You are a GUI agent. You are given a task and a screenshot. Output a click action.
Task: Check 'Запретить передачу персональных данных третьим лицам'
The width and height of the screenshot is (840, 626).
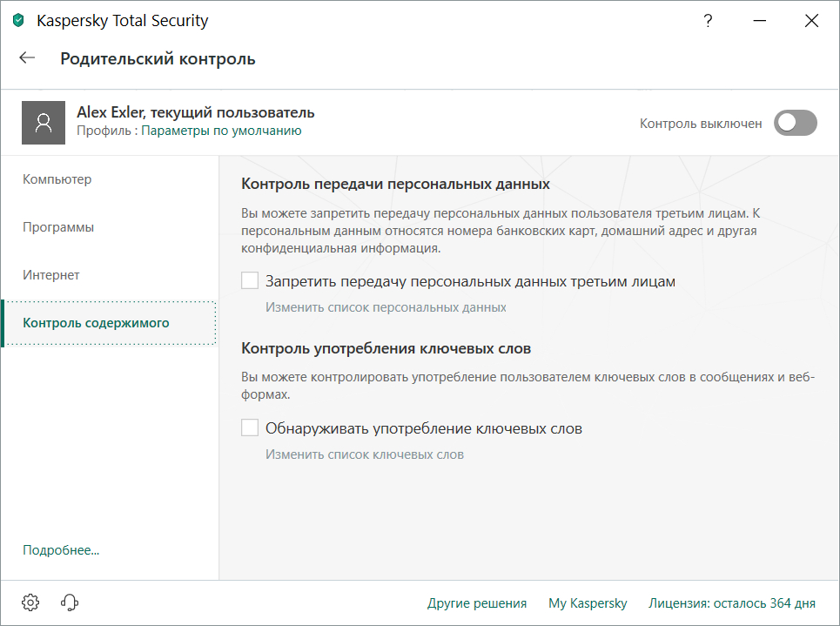[251, 281]
